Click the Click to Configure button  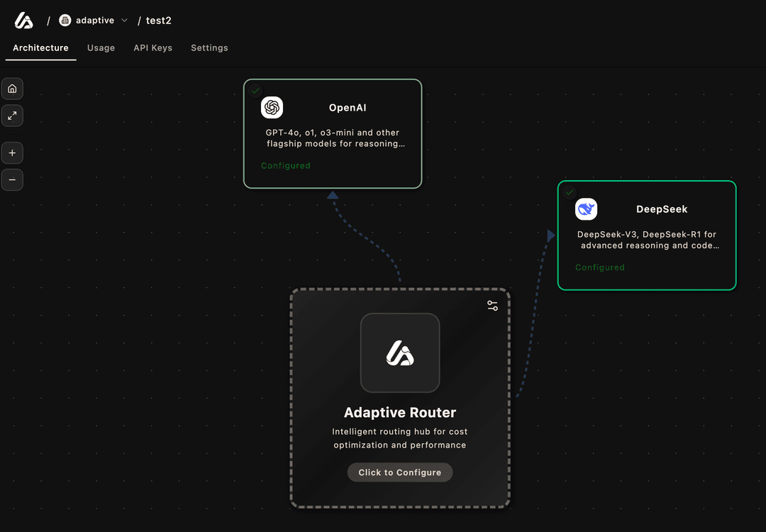tap(399, 472)
